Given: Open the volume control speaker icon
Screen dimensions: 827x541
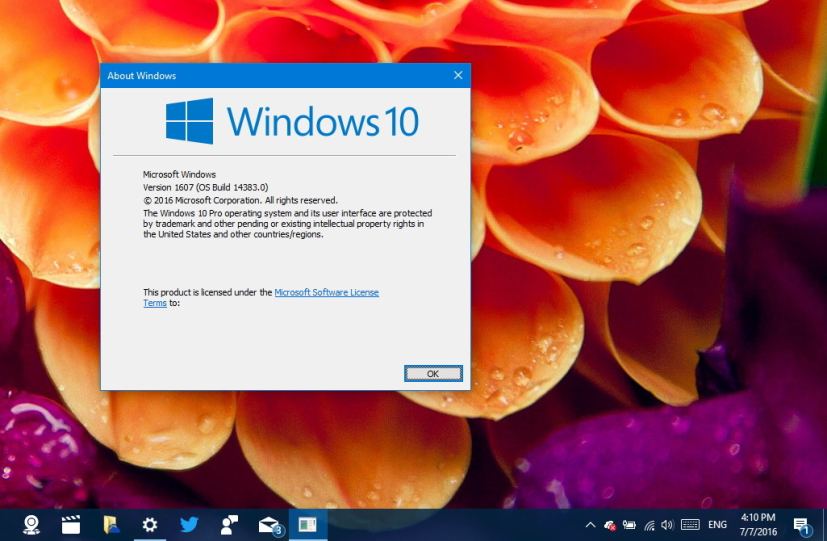Looking at the screenshot, I should (667, 524).
